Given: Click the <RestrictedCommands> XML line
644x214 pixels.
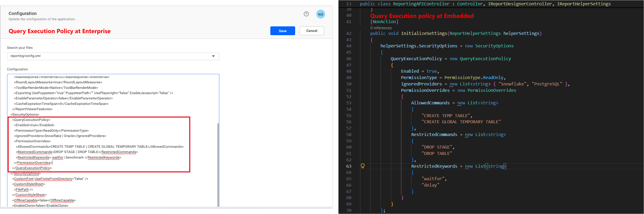Looking at the screenshot, I should point(77,152).
